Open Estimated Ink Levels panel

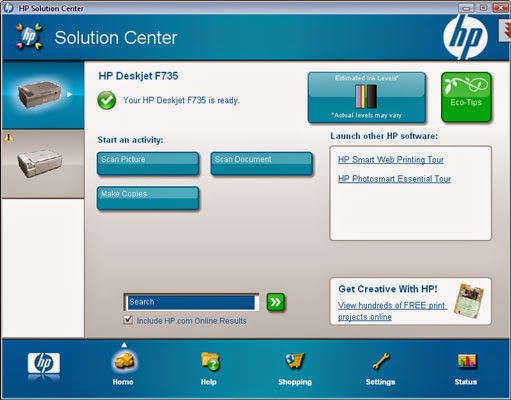(367, 97)
